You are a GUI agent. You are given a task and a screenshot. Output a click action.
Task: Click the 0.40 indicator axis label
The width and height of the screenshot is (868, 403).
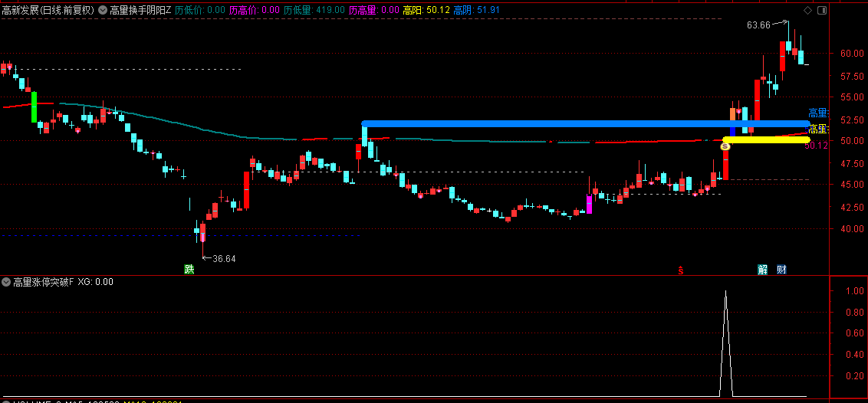(855, 355)
